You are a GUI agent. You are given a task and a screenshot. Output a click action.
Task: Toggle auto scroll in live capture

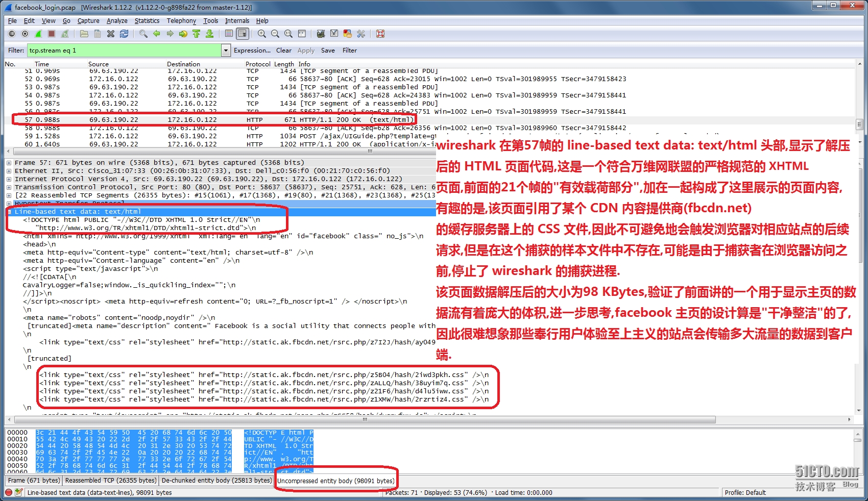[x=243, y=34]
